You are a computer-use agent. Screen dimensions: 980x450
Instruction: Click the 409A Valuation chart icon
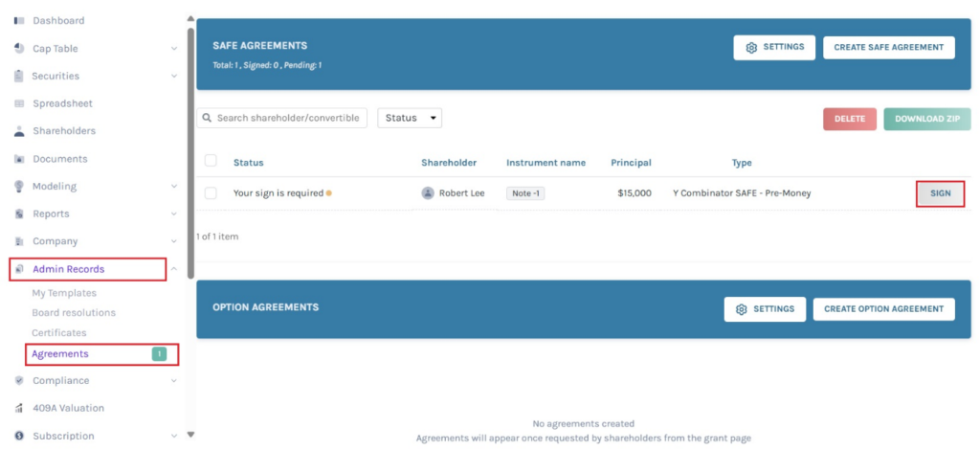tap(19, 408)
